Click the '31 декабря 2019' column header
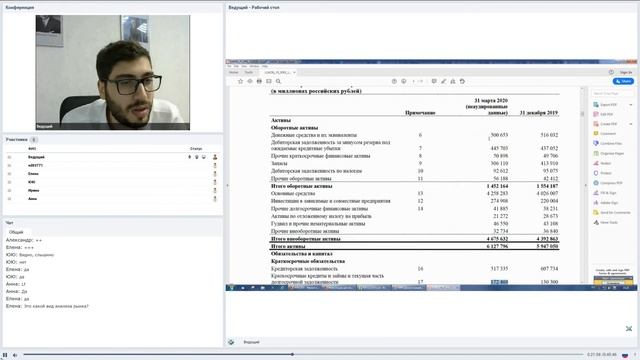 [538, 113]
